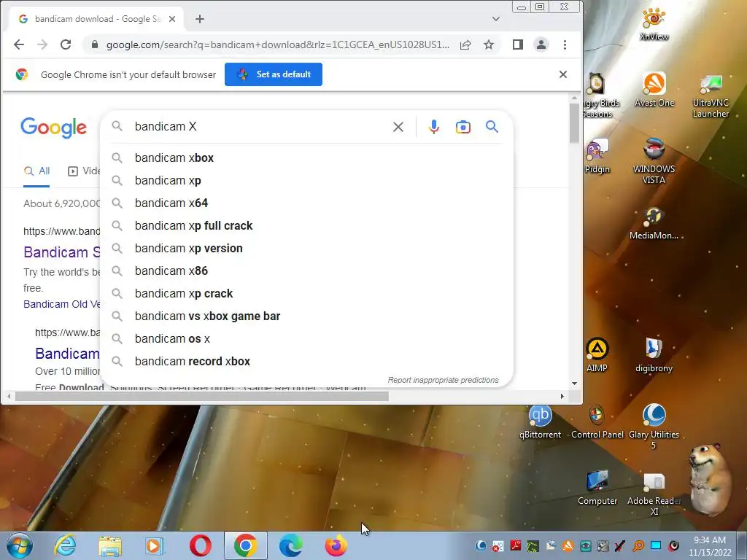
Task: Open XnView desktop icon
Action: [x=654, y=24]
